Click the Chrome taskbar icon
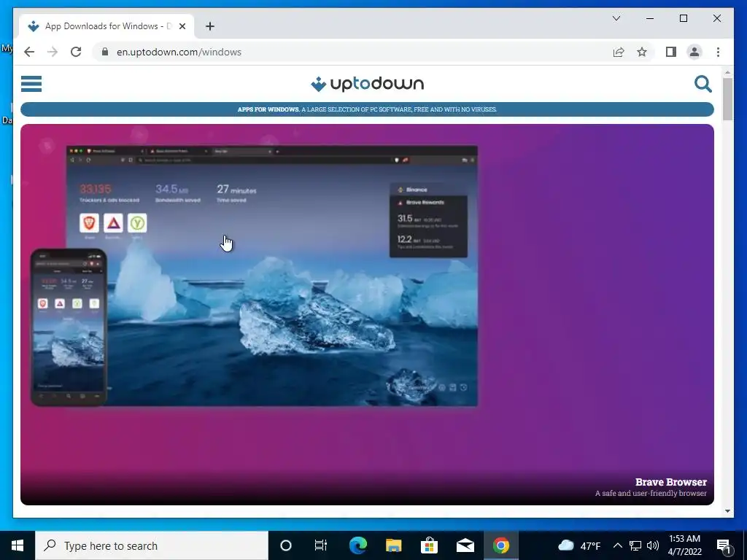This screenshot has height=560, width=747. (500, 545)
